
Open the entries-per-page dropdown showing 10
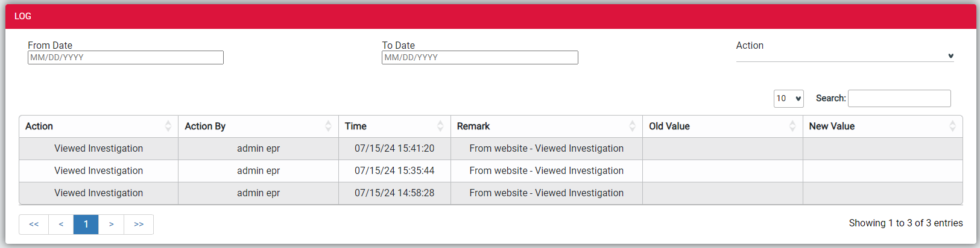(789, 99)
